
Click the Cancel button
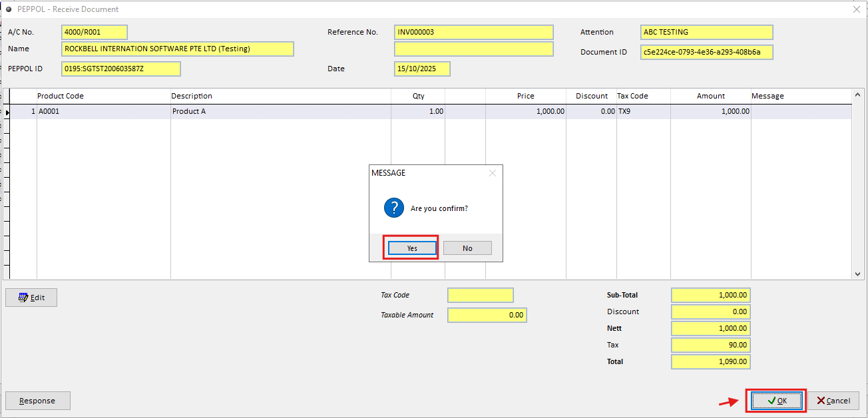pos(833,400)
